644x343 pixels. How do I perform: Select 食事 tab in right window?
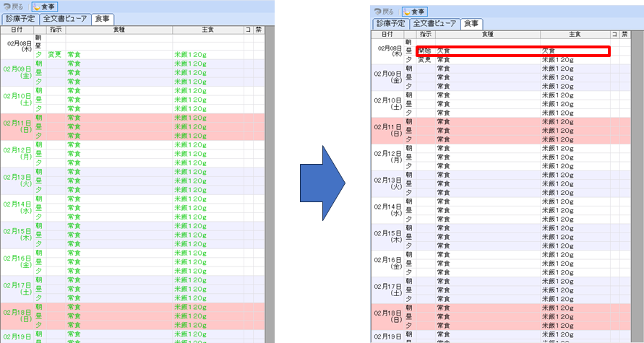pos(471,23)
